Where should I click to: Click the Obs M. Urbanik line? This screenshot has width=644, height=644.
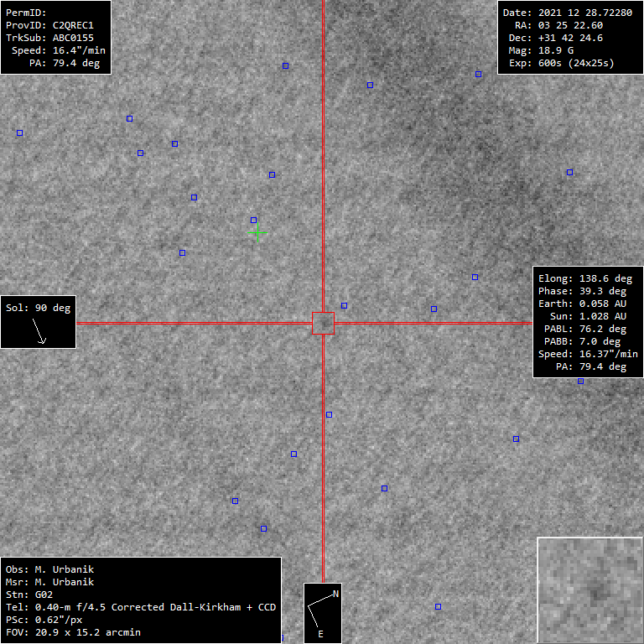pyautogui.click(x=49, y=569)
